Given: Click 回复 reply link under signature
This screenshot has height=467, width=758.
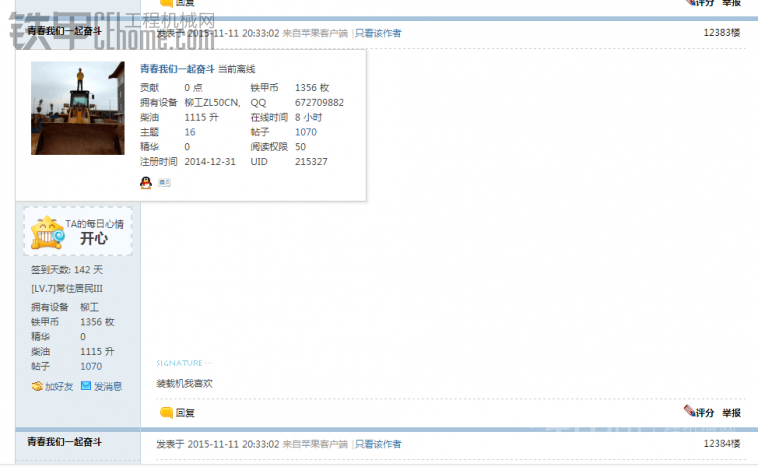Looking at the screenshot, I should coord(185,413).
